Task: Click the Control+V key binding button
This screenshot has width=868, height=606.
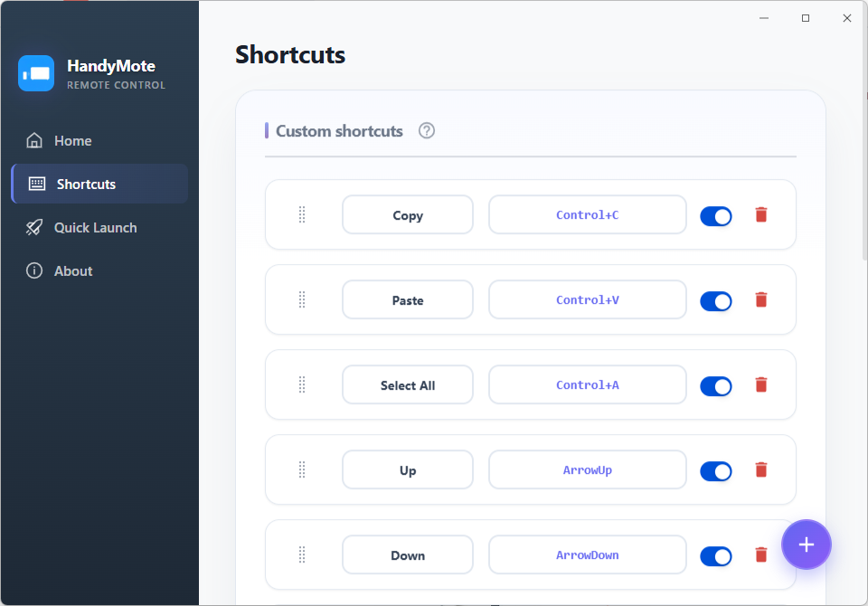Action: point(587,299)
